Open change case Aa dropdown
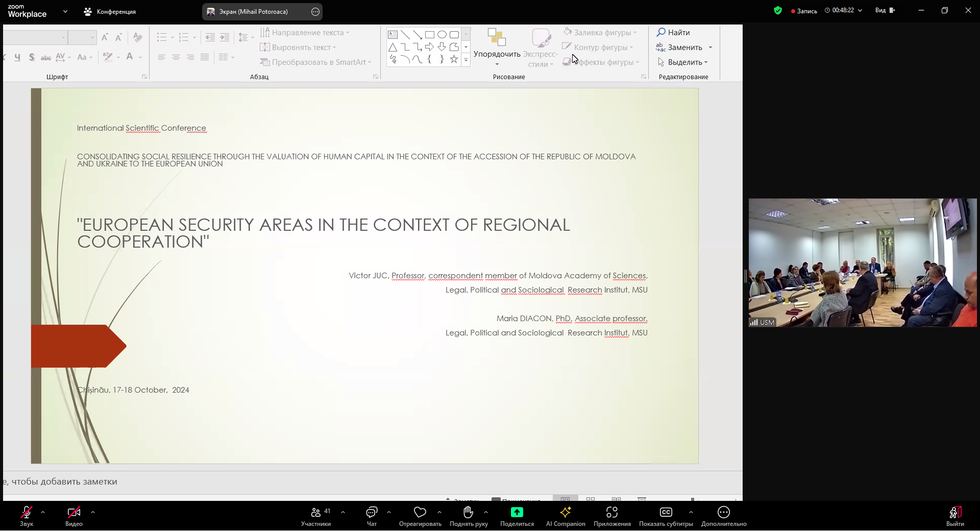Viewport: 980px width, 531px height. tap(85, 57)
